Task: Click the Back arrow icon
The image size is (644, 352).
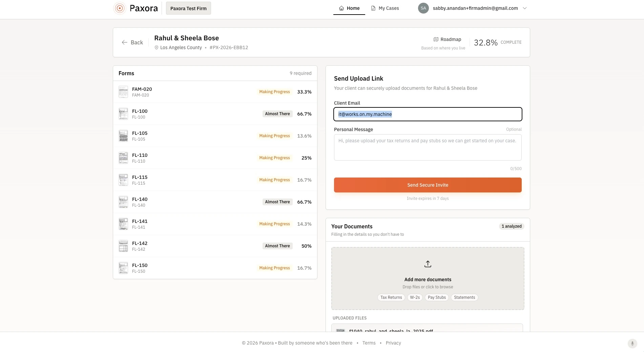Action: coord(124,42)
